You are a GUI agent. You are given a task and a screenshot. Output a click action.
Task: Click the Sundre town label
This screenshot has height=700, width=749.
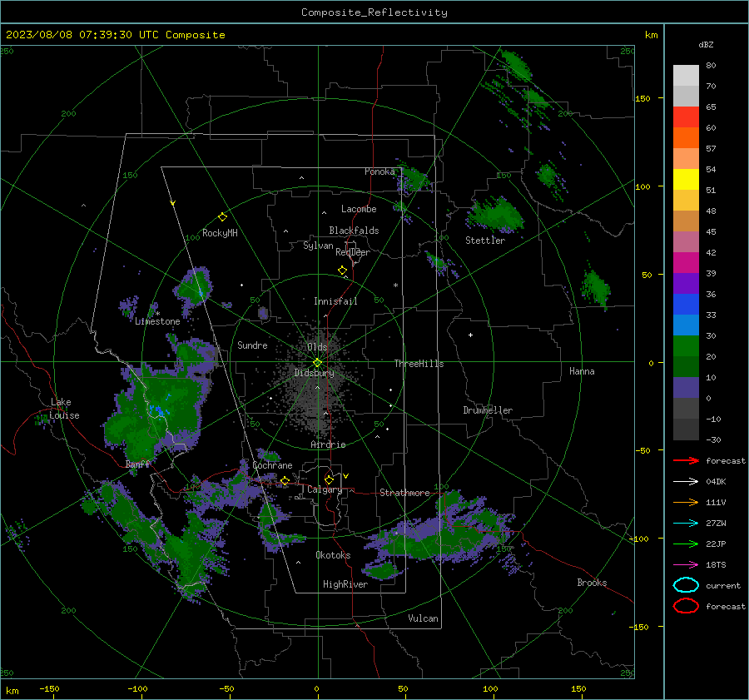tap(252, 345)
